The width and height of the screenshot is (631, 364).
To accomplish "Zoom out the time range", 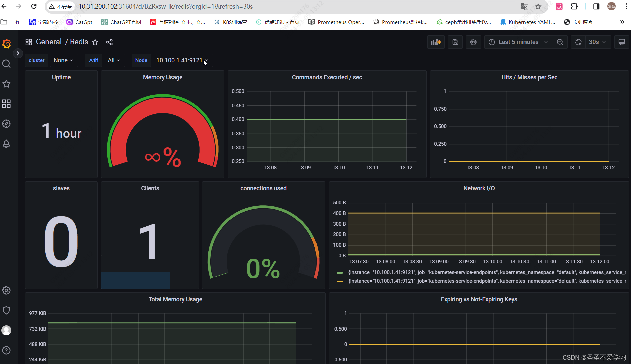I will [x=560, y=42].
